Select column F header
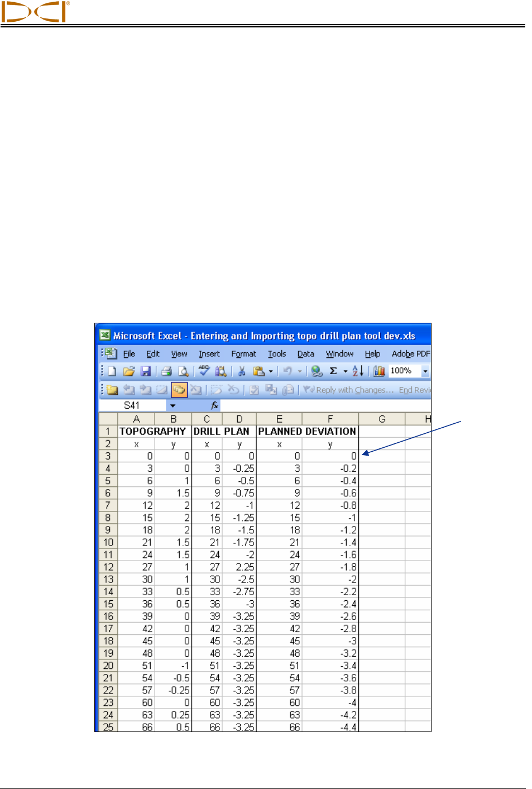This screenshot has width=532, height=789. point(330,419)
